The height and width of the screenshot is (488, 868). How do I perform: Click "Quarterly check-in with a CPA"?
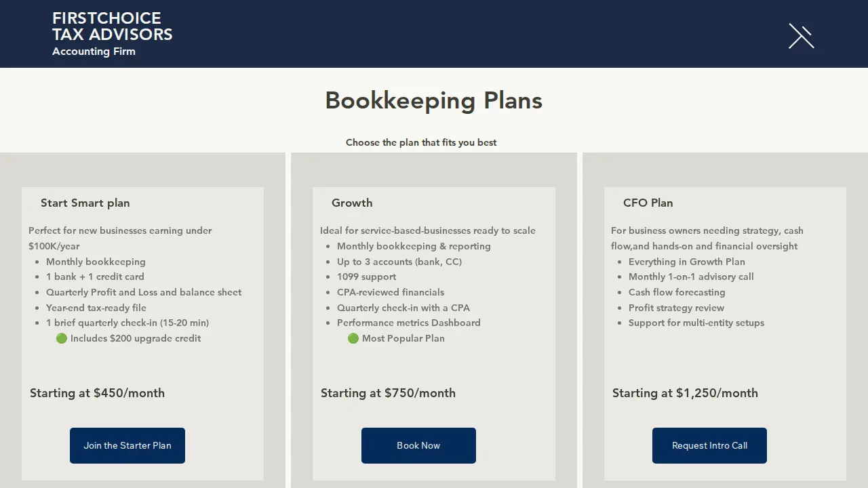pyautogui.click(x=403, y=308)
